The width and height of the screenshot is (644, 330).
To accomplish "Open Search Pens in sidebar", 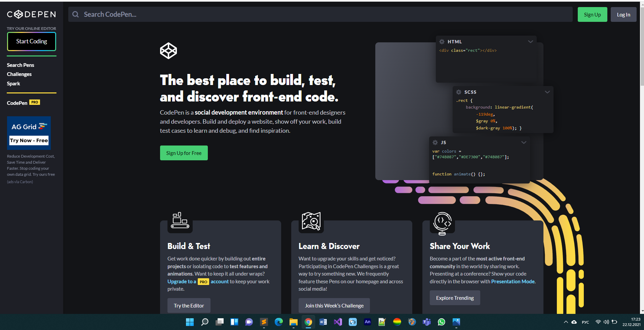I will click(21, 65).
